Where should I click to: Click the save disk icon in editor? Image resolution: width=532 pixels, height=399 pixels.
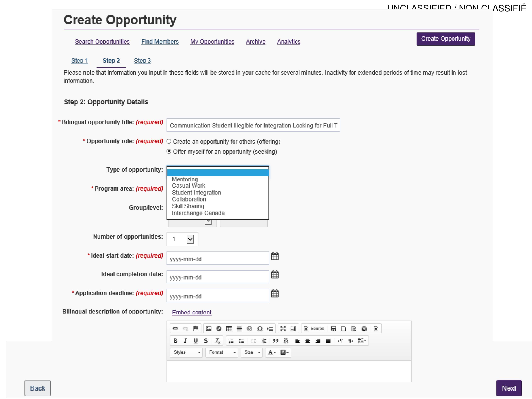click(x=333, y=329)
